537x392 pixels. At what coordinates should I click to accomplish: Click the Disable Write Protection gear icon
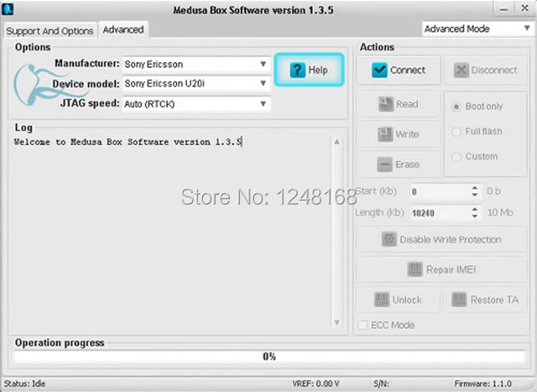[x=389, y=239]
